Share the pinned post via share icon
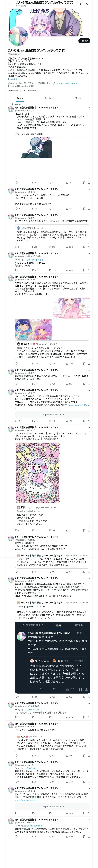Viewport: 98px width, 868px height. (89, 183)
